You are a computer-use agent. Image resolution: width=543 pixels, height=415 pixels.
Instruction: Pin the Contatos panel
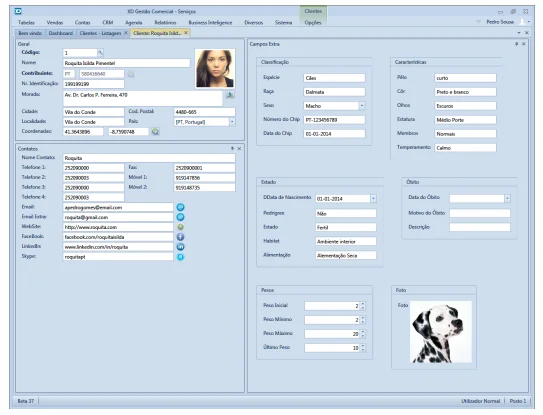point(232,148)
